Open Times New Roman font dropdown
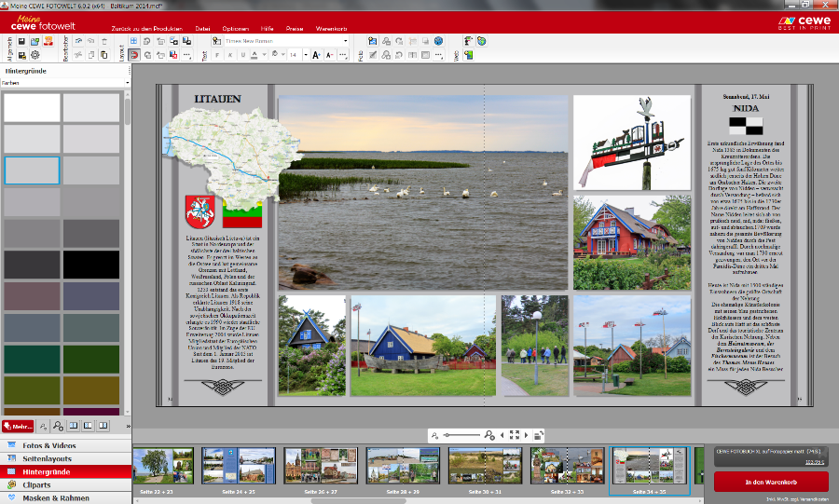This screenshot has height=504, width=839. pyautogui.click(x=345, y=42)
